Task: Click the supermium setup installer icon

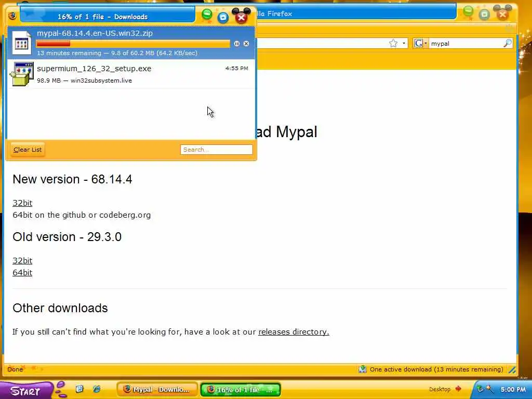Action: [x=22, y=74]
